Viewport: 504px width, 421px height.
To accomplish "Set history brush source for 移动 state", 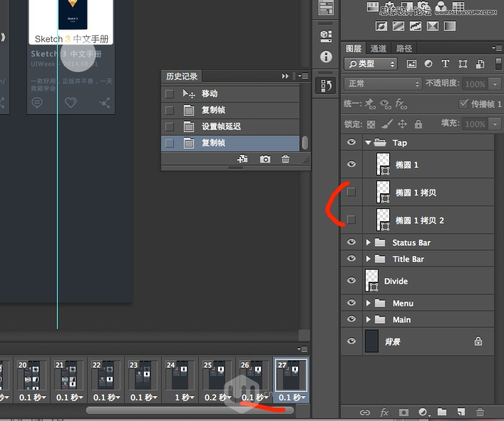I will point(170,94).
